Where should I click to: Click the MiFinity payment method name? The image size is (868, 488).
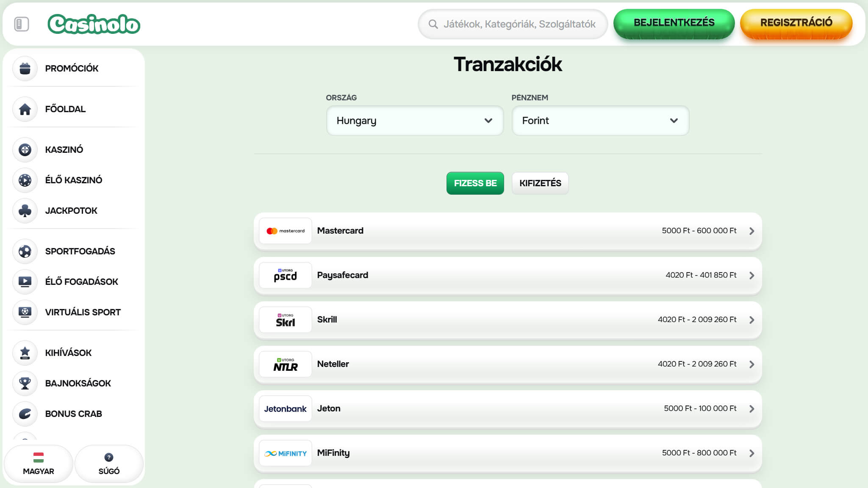click(x=333, y=453)
